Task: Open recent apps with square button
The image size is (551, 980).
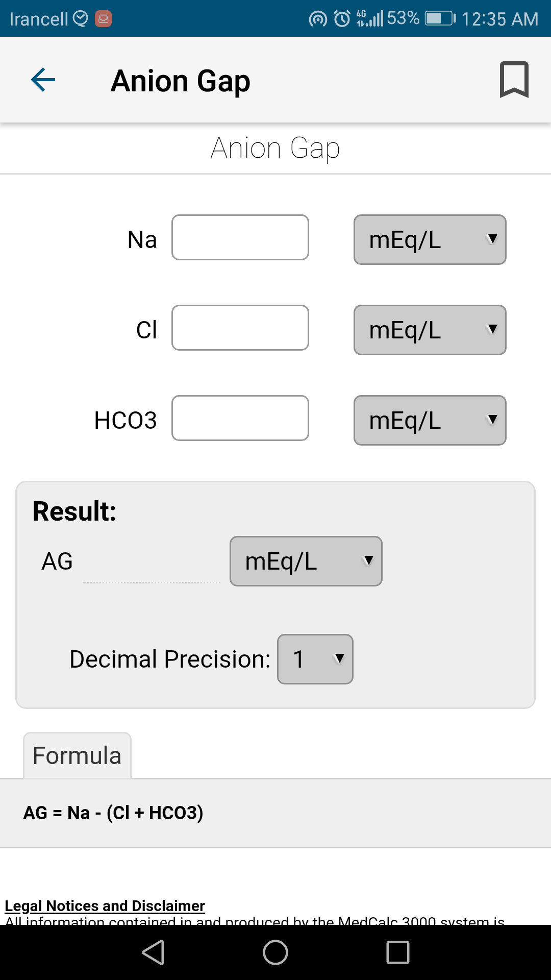Action: click(x=398, y=952)
